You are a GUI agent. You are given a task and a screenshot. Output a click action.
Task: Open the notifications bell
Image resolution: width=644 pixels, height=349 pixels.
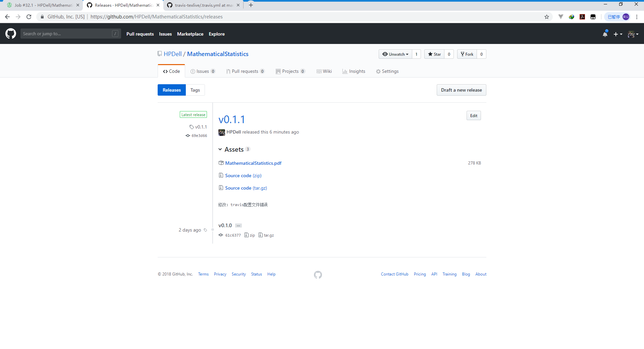click(605, 34)
